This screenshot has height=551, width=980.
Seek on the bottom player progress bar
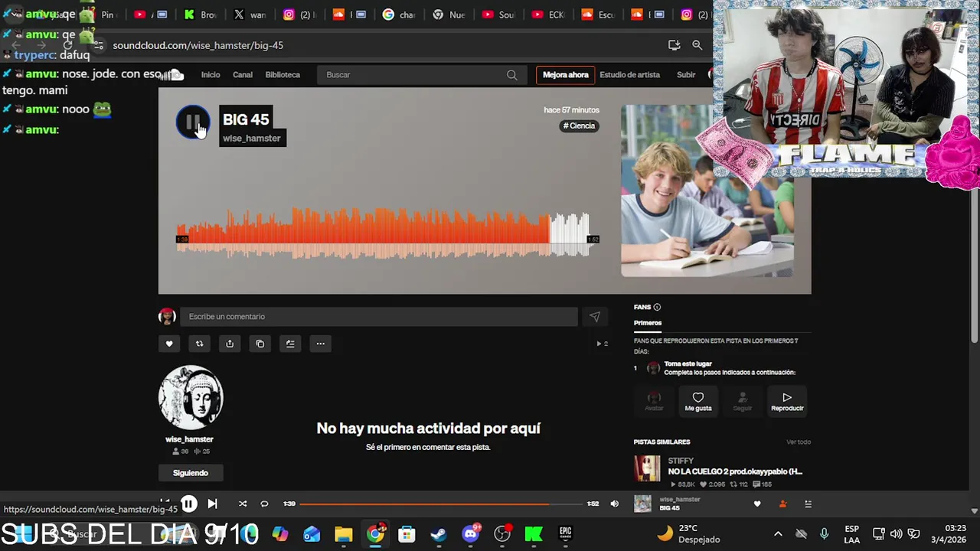(x=441, y=504)
